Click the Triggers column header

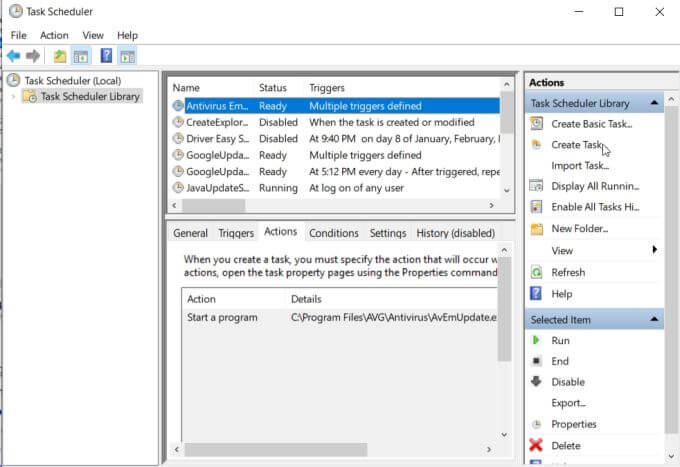[x=327, y=88]
